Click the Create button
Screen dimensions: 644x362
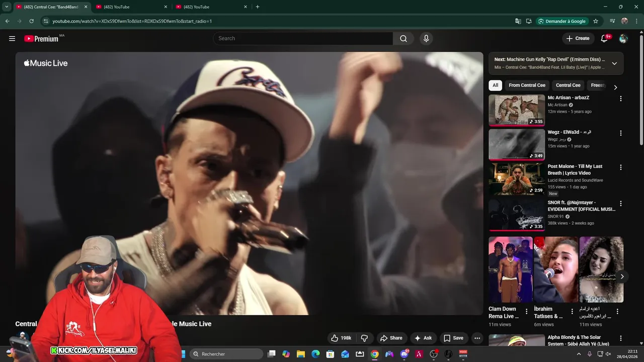coord(578,38)
